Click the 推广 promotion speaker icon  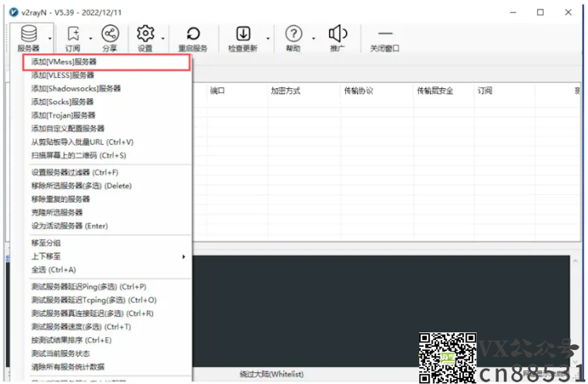(x=338, y=34)
